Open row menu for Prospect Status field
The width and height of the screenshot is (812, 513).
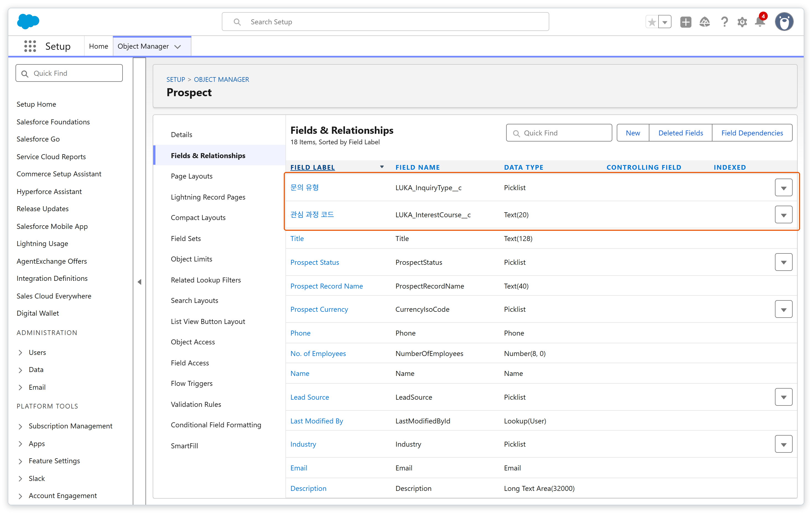[783, 262]
